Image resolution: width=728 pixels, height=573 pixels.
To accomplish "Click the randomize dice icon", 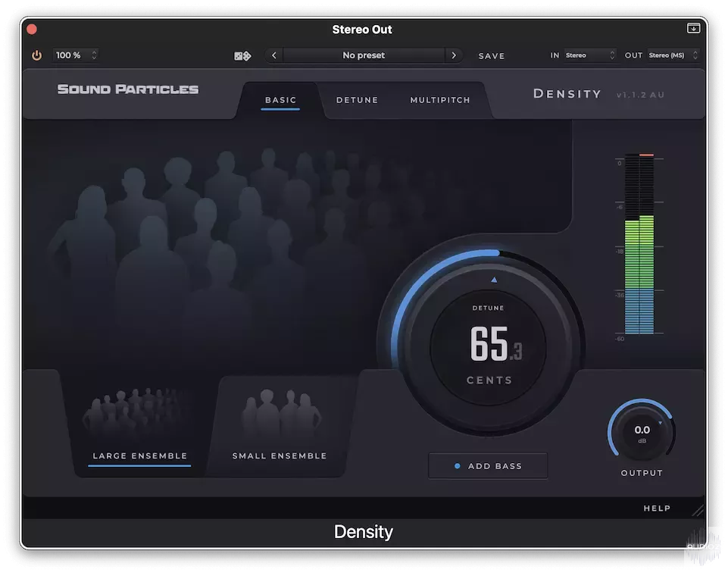I will point(242,56).
